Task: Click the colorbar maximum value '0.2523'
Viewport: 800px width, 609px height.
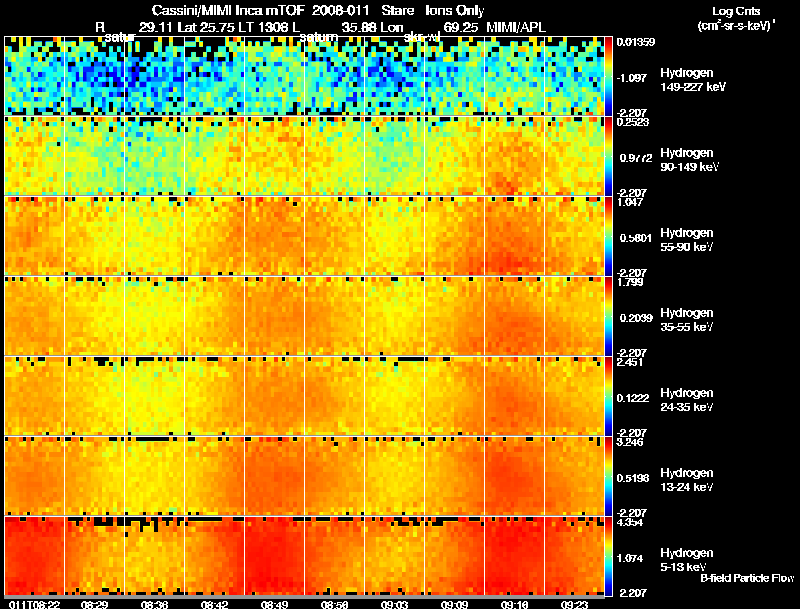Action: (633, 122)
